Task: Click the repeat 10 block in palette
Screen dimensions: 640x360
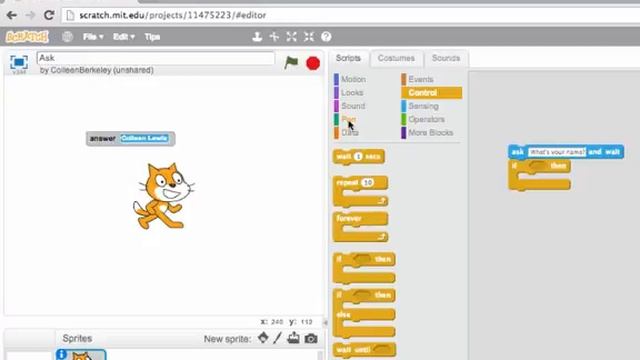Action: coord(360,191)
